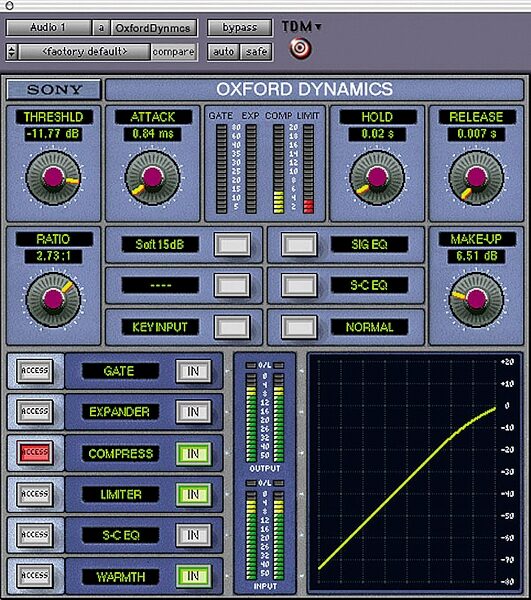The image size is (531, 600).
Task: Toggle the SIG EQ button
Action: 299,244
